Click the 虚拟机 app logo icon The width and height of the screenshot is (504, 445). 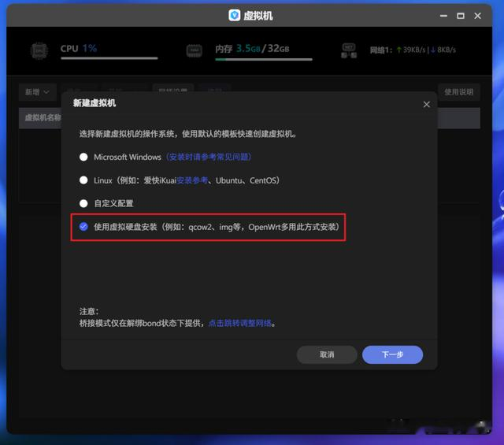pyautogui.click(x=235, y=15)
